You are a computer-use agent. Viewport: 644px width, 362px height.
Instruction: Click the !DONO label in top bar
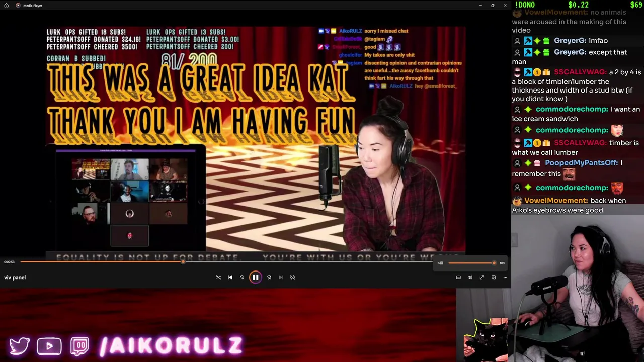(x=525, y=5)
